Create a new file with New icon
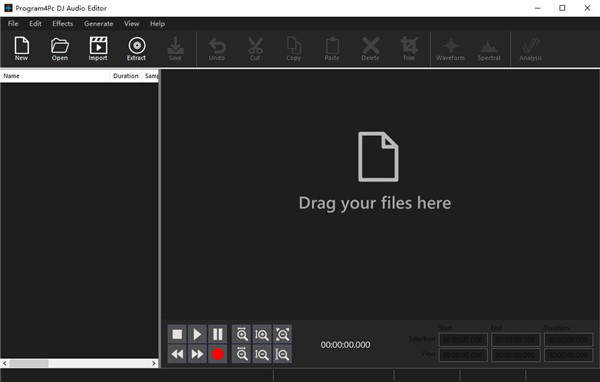The image size is (600, 382). click(21, 48)
